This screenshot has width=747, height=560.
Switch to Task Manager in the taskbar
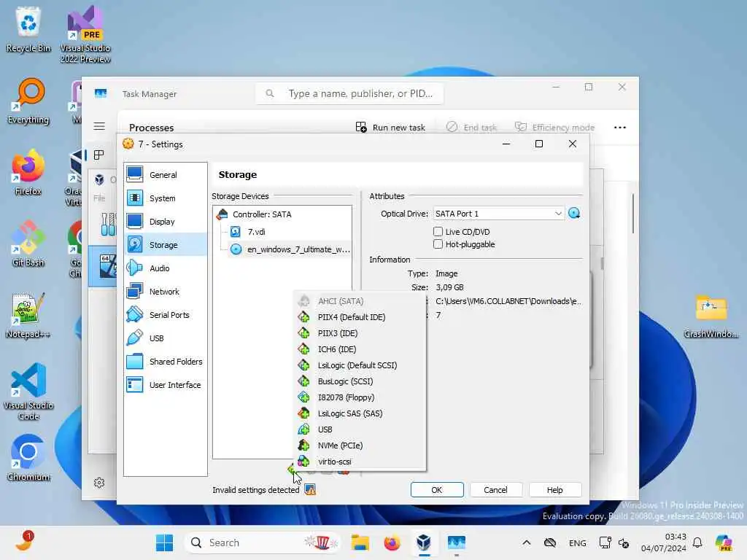(456, 542)
